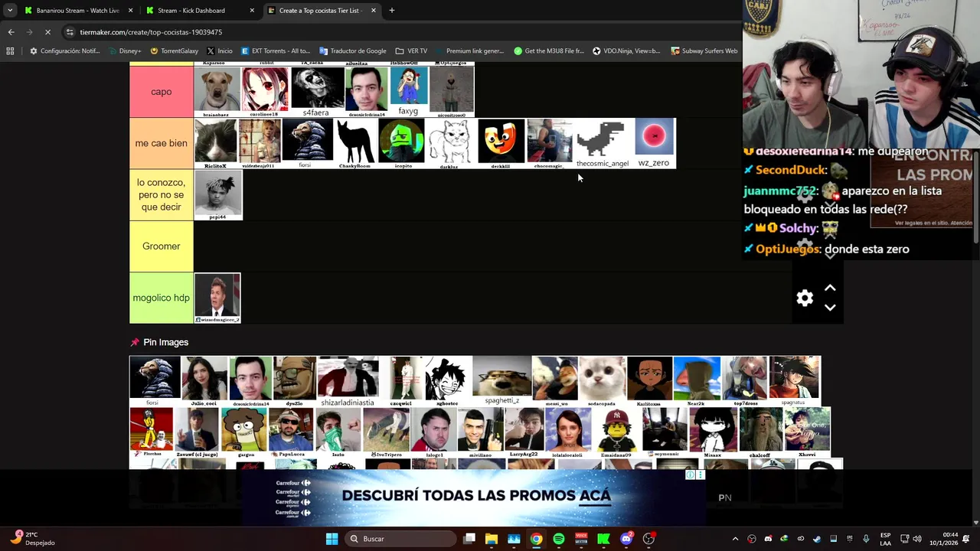Select the gargon cartoon image

[245, 432]
